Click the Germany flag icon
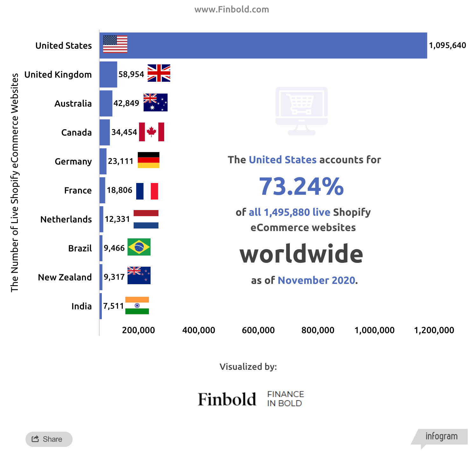This screenshot has height=457, width=476. tap(149, 160)
